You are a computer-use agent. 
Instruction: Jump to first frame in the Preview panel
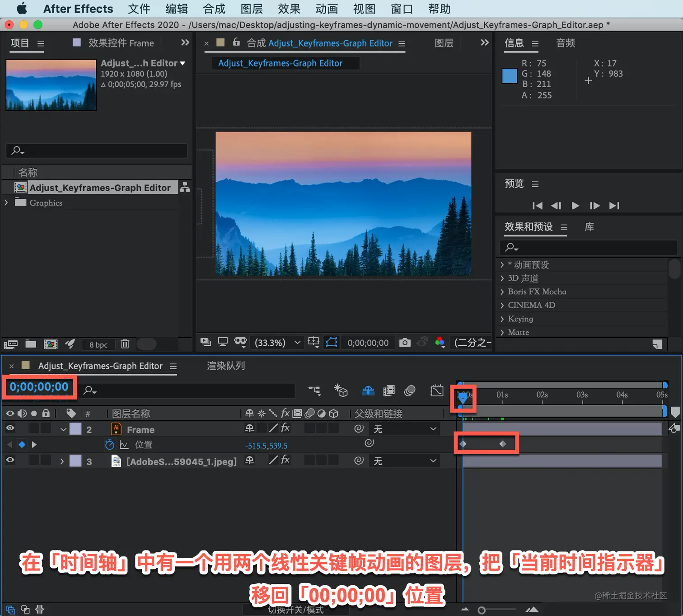(537, 206)
